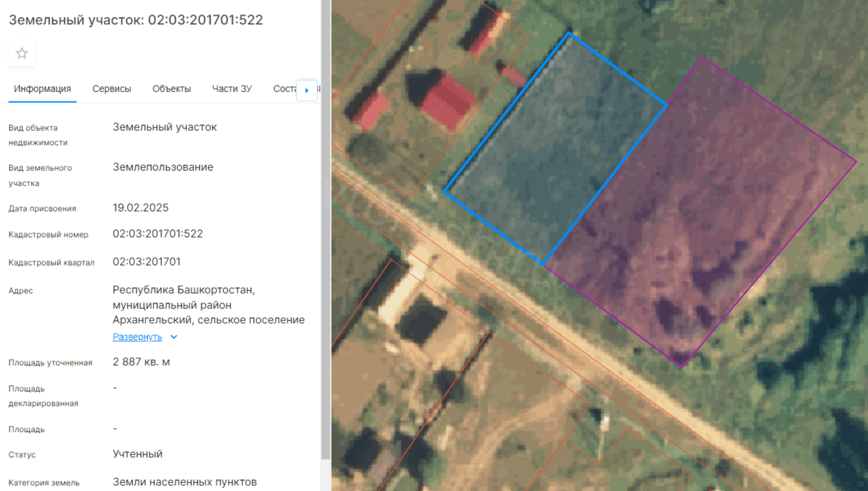Viewport: 868px width, 491px height.
Task: Click the label Площадь уточненная
Action: click(x=51, y=363)
